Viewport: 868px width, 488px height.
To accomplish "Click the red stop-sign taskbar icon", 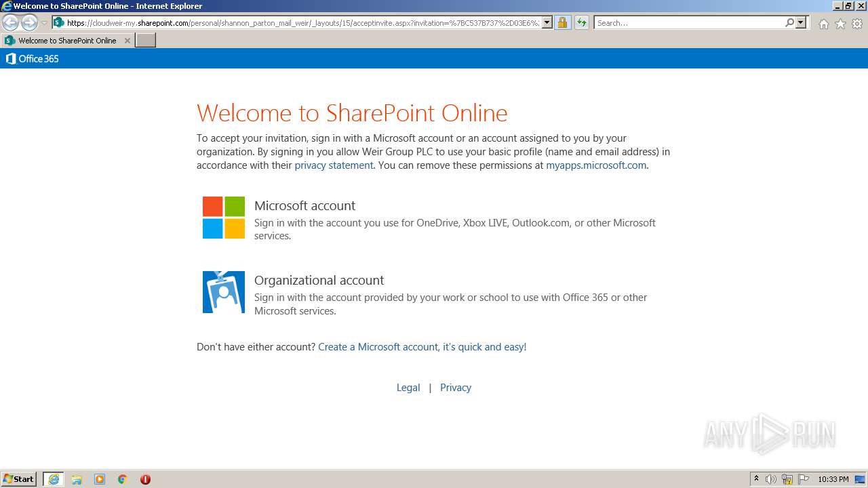I will [x=145, y=479].
